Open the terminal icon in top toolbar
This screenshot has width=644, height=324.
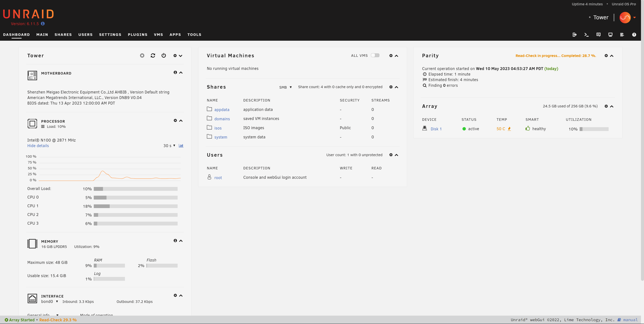586,35
